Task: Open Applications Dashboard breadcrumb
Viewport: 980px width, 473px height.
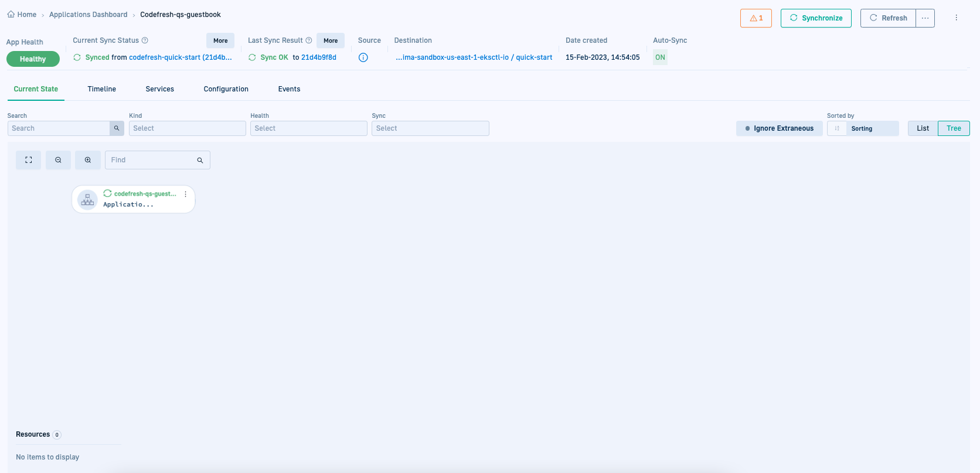Action: [x=88, y=15]
